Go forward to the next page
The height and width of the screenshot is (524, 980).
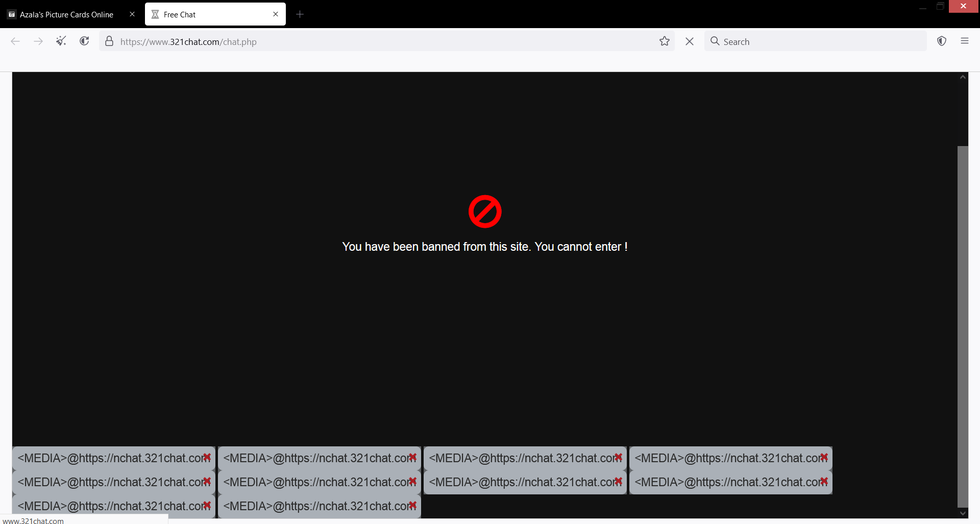[38, 41]
